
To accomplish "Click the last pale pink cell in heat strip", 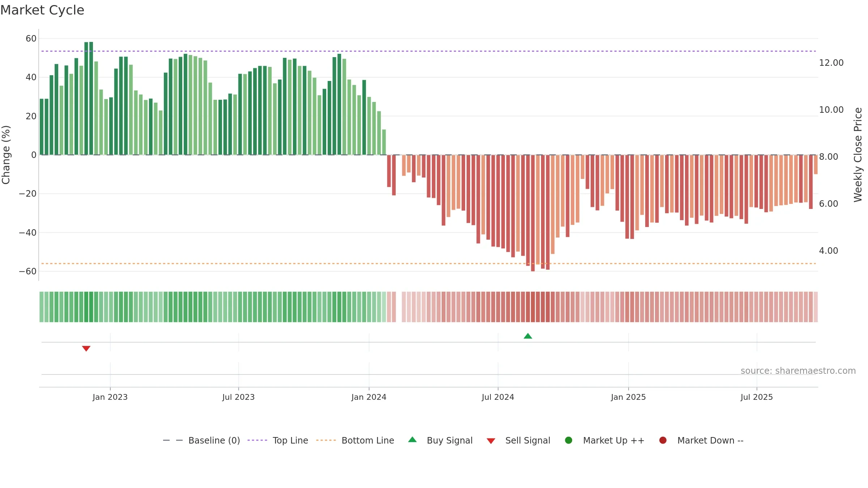I will (816, 307).
